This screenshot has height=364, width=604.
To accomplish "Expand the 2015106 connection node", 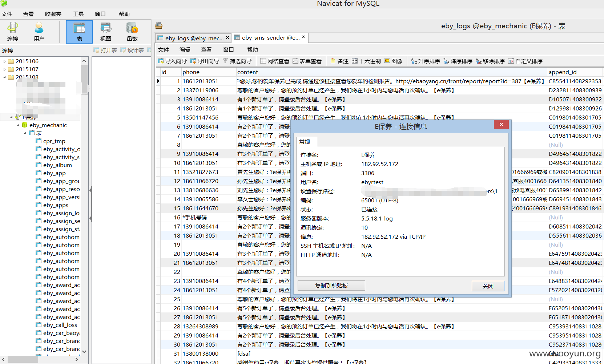I will (4, 61).
